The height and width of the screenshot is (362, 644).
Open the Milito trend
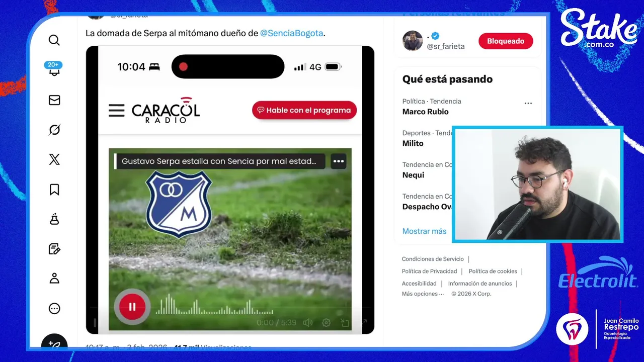413,143
